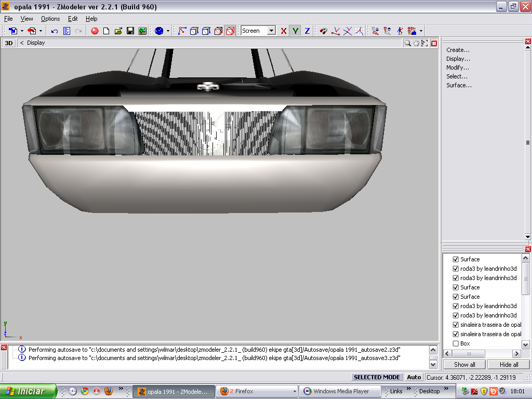Open the File menu
Screen dimensions: 532x399
click(x=8, y=19)
